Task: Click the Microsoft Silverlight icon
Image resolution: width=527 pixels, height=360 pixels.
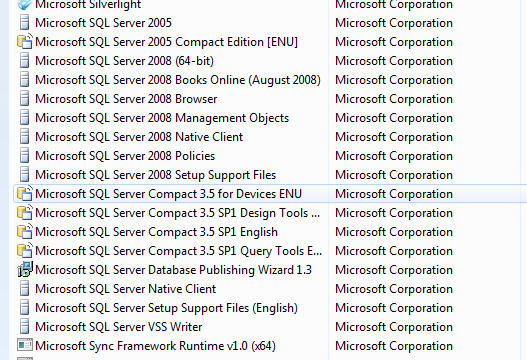Action: pos(25,4)
